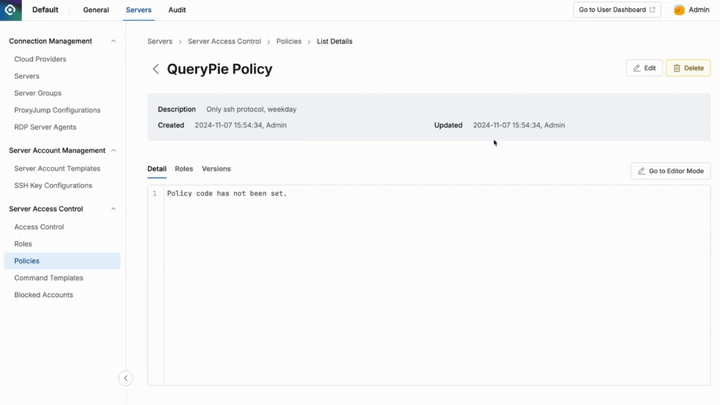Viewport: 720px width, 405px height.
Task: Select Policies in the sidebar
Action: (x=62, y=261)
